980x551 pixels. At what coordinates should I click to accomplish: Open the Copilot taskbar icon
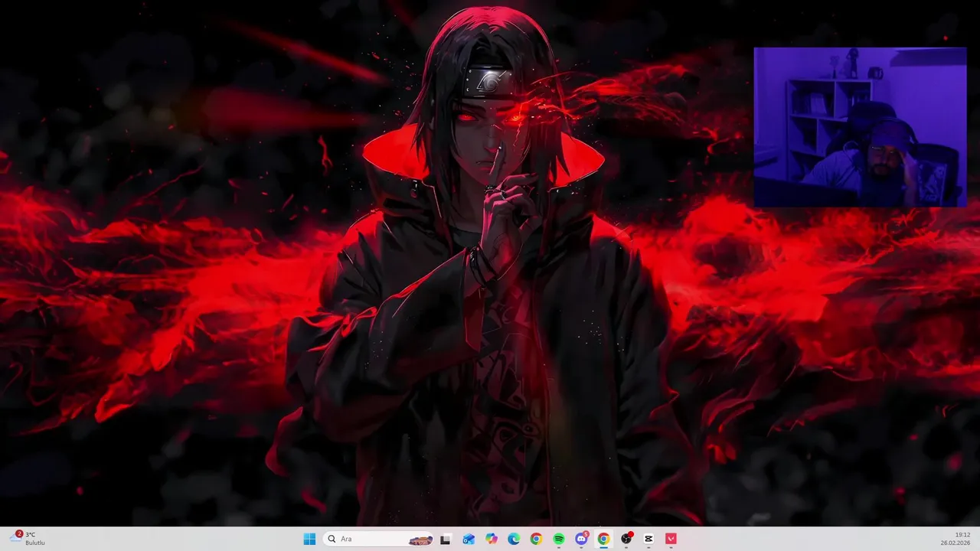492,539
